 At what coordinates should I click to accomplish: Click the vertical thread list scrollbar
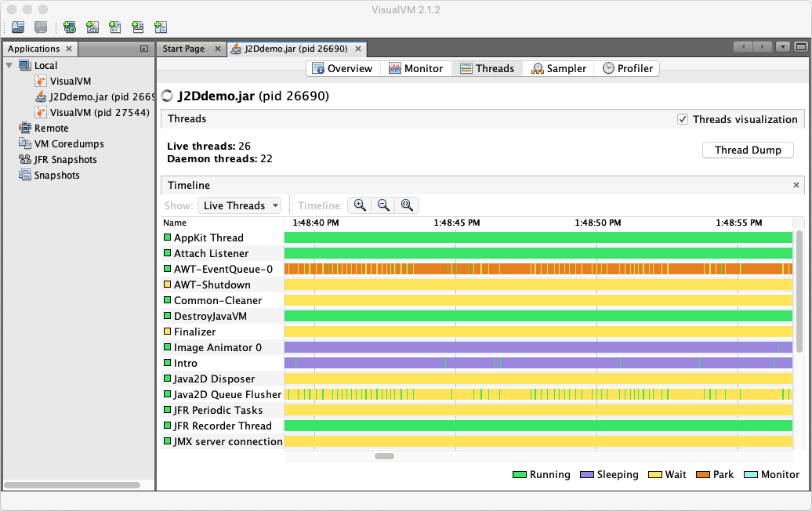tap(799, 291)
